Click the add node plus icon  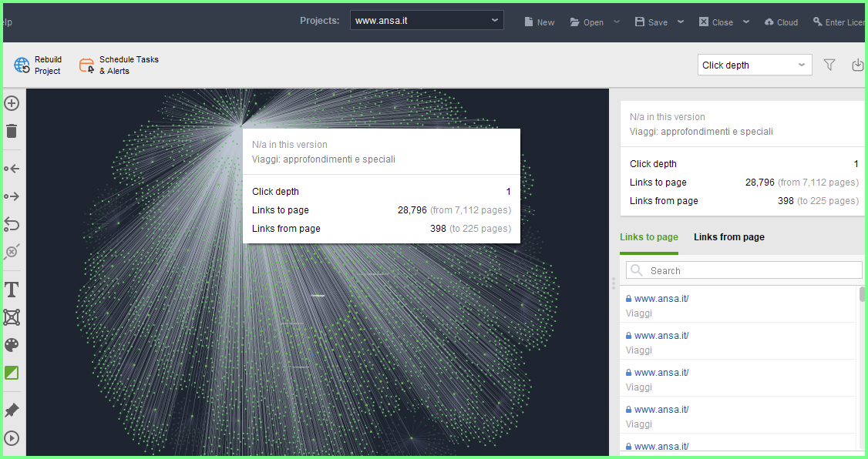[12, 103]
